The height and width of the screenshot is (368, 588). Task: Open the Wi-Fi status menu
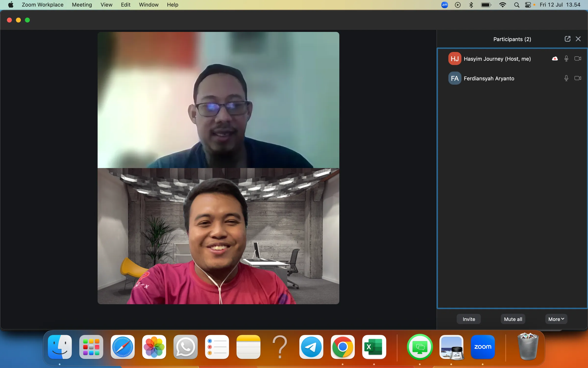[x=502, y=5]
